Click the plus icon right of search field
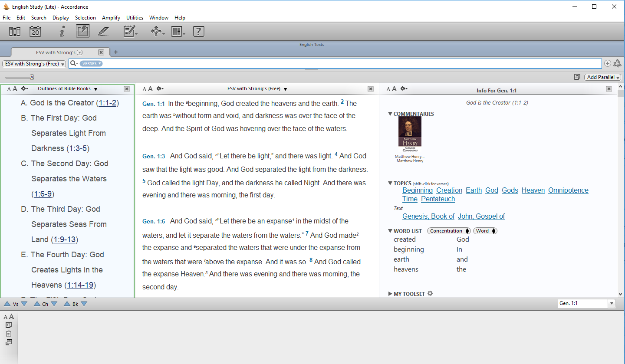Screen dimensions: 625x364 point(607,63)
